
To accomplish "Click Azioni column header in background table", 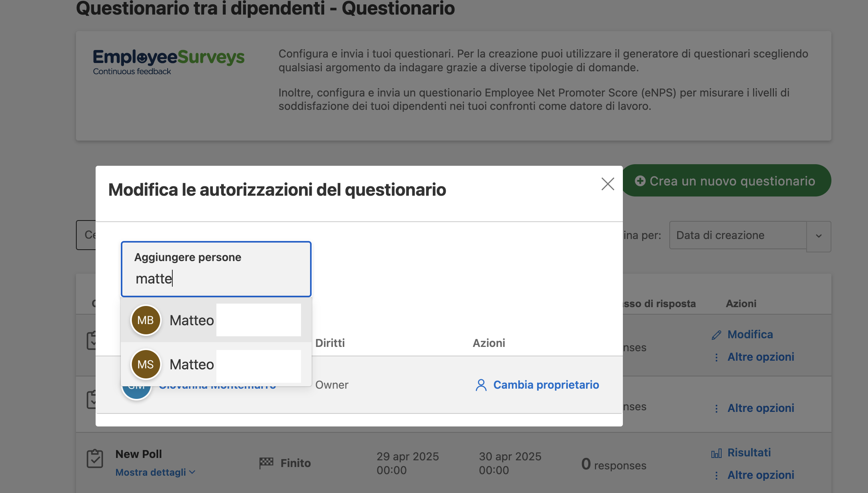I will pos(741,304).
